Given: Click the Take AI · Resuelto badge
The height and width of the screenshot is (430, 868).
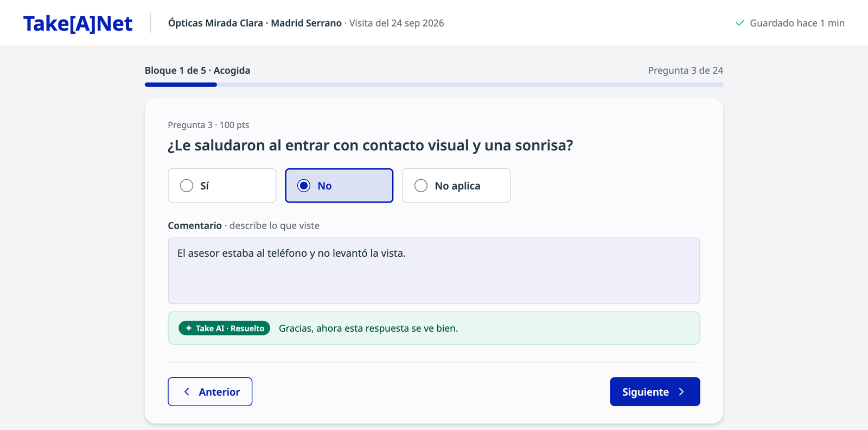Looking at the screenshot, I should pyautogui.click(x=224, y=328).
